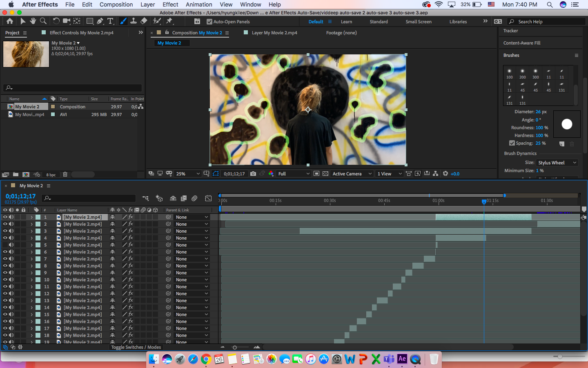Change the Active Camera view dropdown
This screenshot has width=588, height=368.
coord(352,173)
